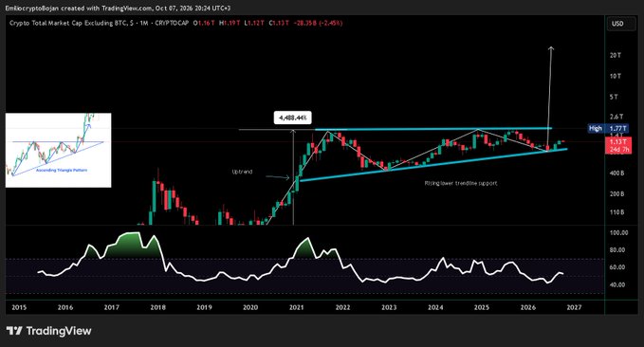The height and width of the screenshot is (347, 644).
Task: Click 2023 on the time axis
Action: click(389, 307)
